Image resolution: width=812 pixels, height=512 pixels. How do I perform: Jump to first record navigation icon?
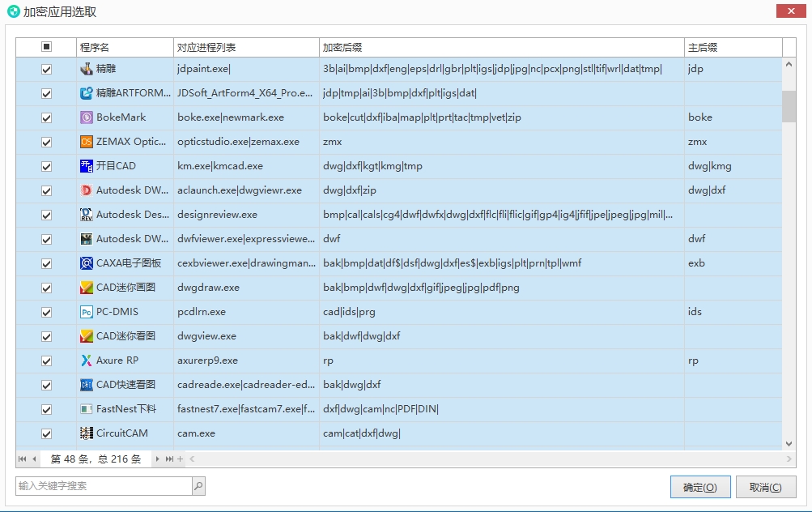click(23, 459)
